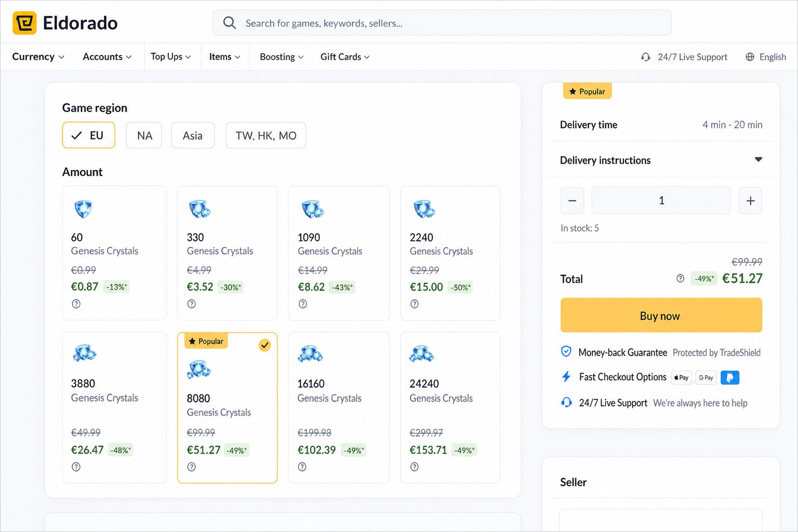Click the checkmark on the 8080 card
This screenshot has height=532, width=798.
click(x=265, y=345)
